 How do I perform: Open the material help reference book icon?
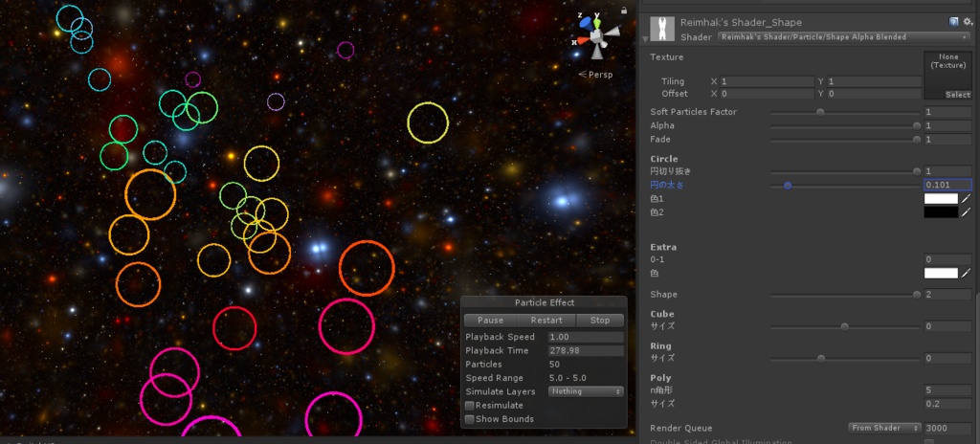click(954, 22)
